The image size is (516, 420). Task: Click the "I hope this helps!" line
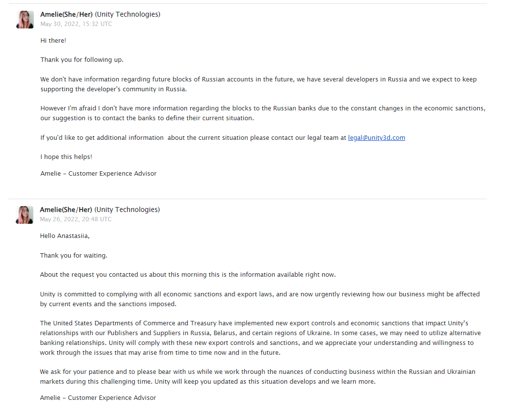point(66,157)
